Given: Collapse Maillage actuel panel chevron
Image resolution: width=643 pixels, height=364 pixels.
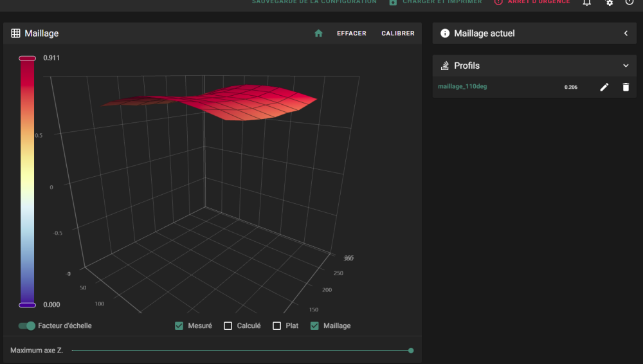Looking at the screenshot, I should click(x=626, y=33).
